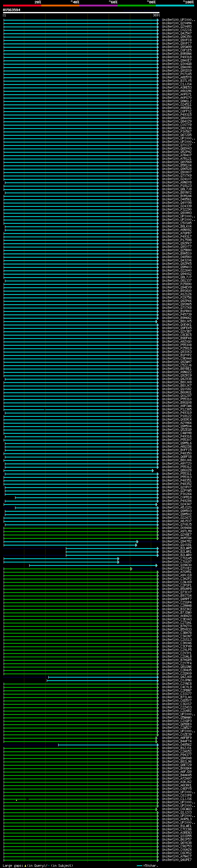Open hit UniRef100_Q7XYE2
Image resolution: width=197 pixels, height=868 pixels.
(x=177, y=568)
